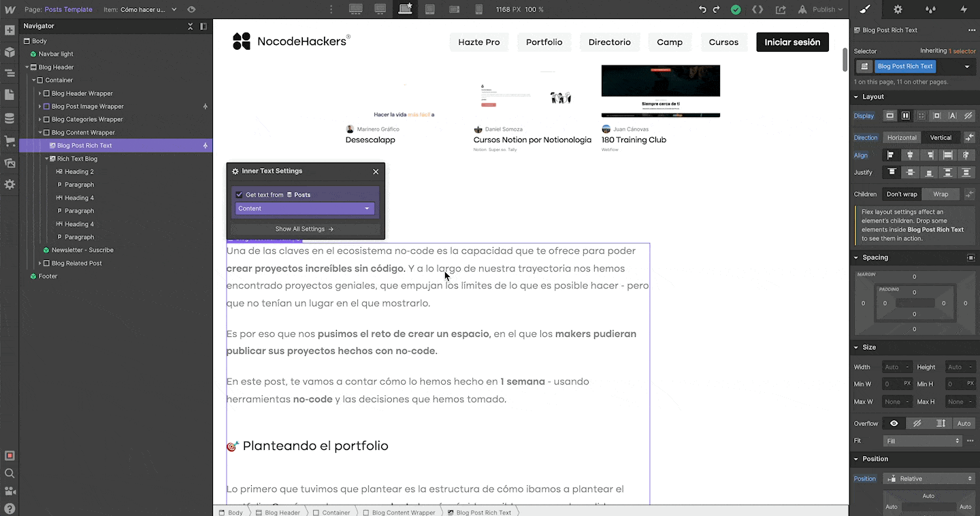Open the Interactions lightning tab
980x516 pixels.
[x=963, y=10]
